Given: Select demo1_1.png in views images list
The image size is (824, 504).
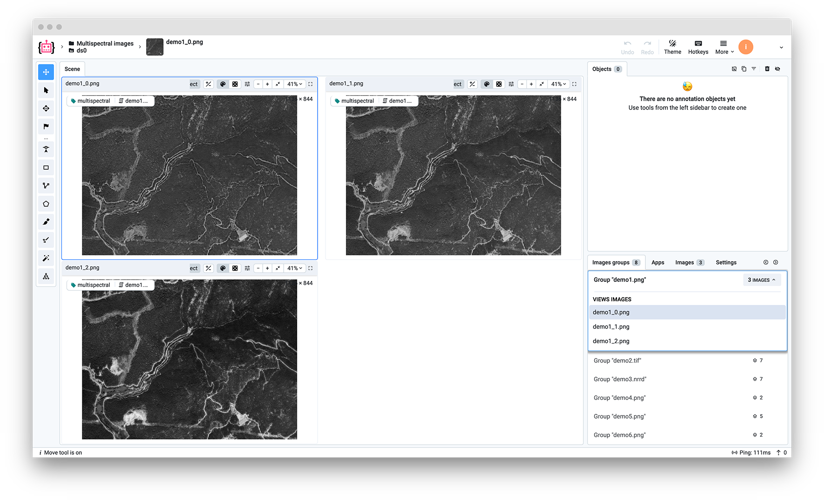Looking at the screenshot, I should click(611, 327).
